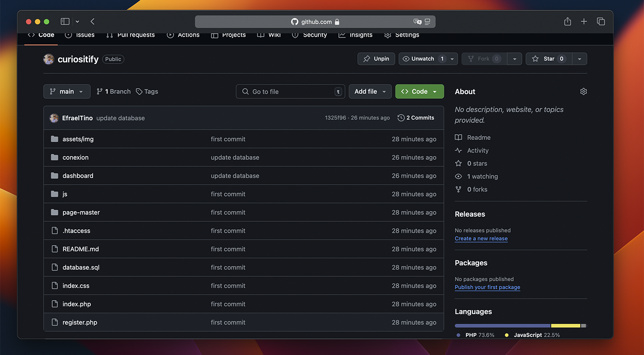The width and height of the screenshot is (644, 355).
Task: Star the curiositify repository
Action: click(x=549, y=59)
